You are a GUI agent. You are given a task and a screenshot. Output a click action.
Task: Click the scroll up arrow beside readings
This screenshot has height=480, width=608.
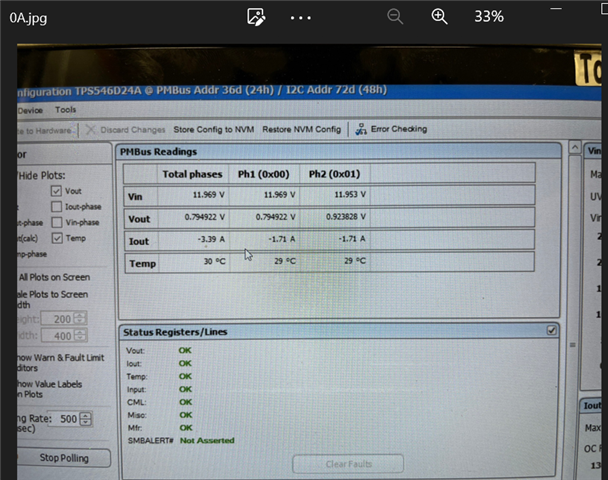tap(575, 147)
